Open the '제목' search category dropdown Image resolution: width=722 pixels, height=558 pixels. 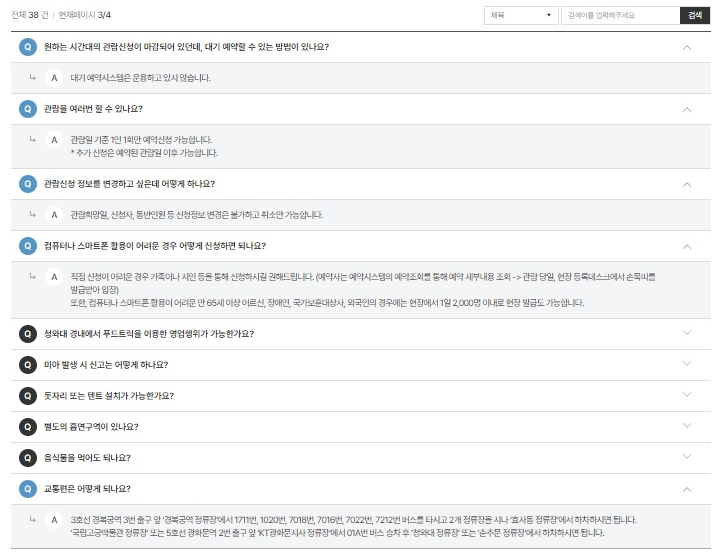point(521,15)
